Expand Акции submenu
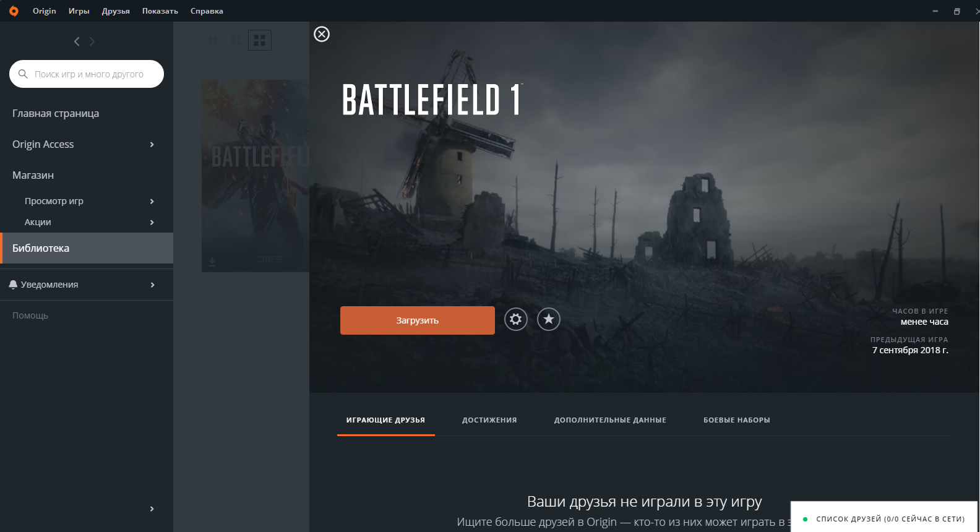The height and width of the screenshot is (532, 980). (152, 222)
